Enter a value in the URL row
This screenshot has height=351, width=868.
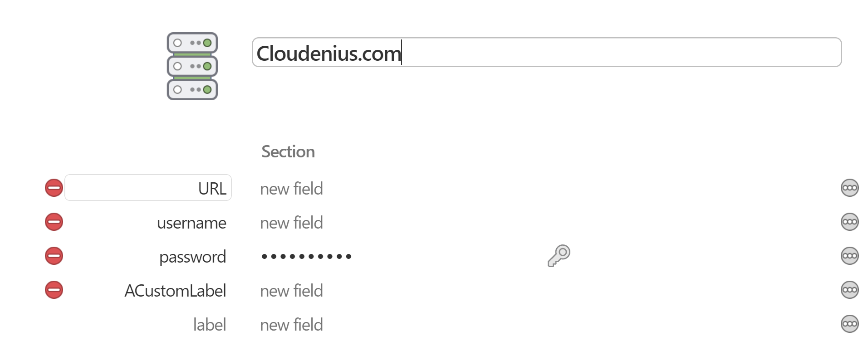(x=291, y=189)
